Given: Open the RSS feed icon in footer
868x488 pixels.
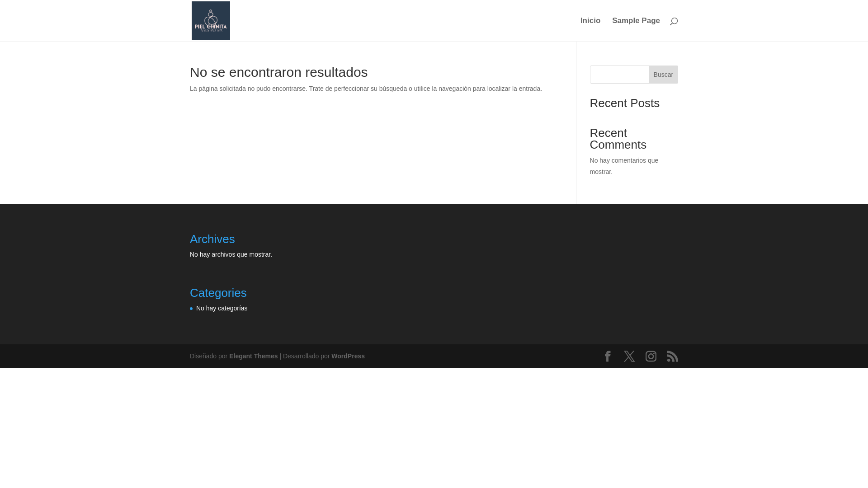Looking at the screenshot, I should 673,356.
